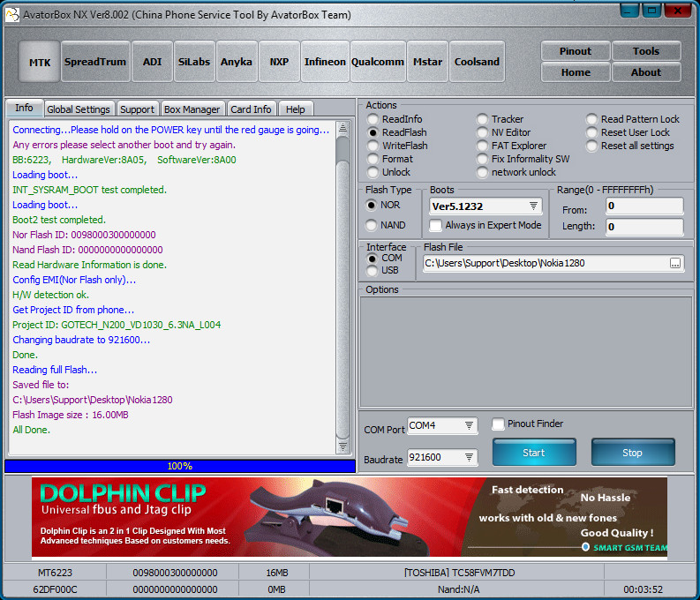The width and height of the screenshot is (700, 600).
Task: Switch to the NXP platform
Action: 279,62
